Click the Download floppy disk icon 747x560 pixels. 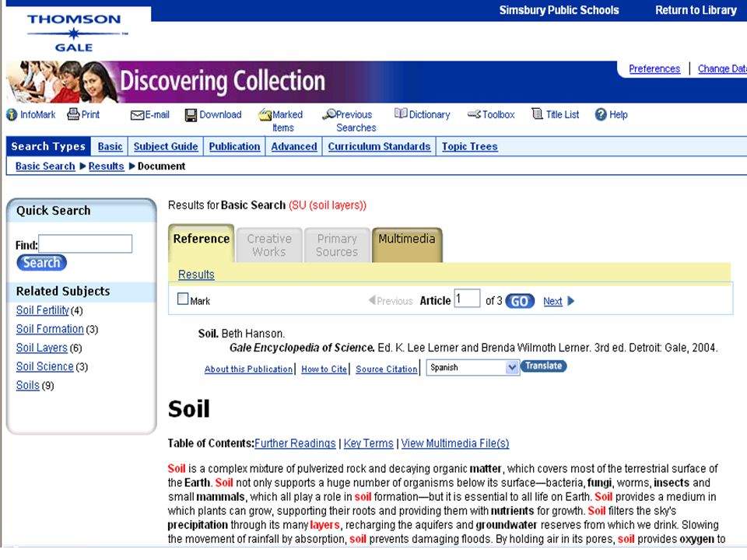coord(191,115)
